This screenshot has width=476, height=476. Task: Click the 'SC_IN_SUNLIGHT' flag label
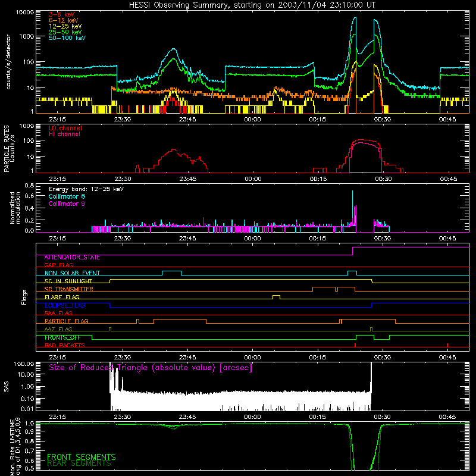(x=68, y=281)
